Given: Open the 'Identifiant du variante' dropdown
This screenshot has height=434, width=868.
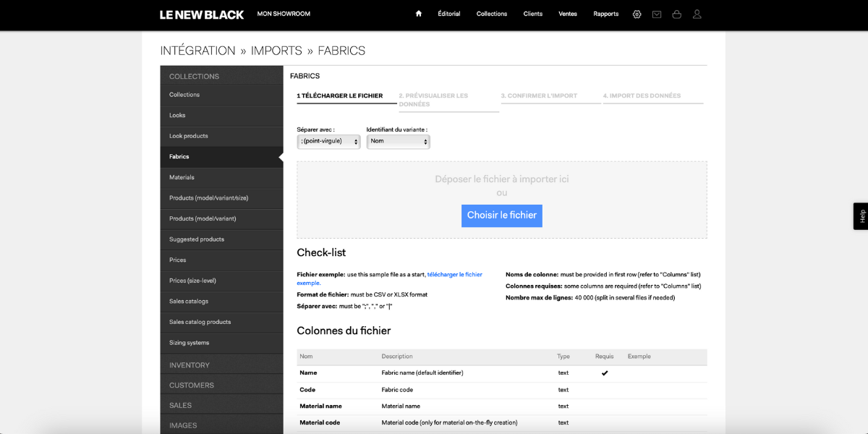Looking at the screenshot, I should pyautogui.click(x=398, y=141).
